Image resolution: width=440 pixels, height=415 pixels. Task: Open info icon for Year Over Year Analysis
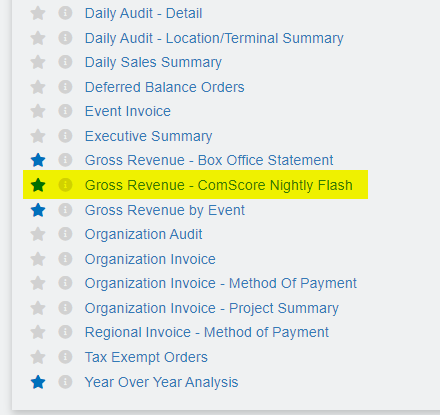click(65, 382)
